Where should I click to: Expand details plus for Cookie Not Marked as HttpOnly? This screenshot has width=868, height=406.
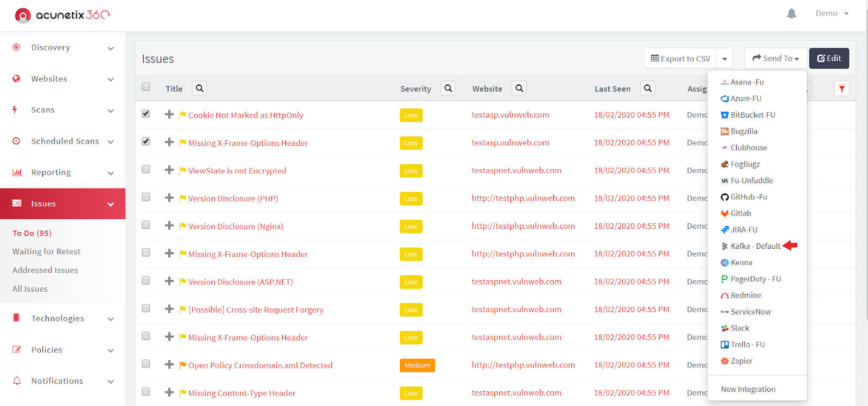coord(169,114)
